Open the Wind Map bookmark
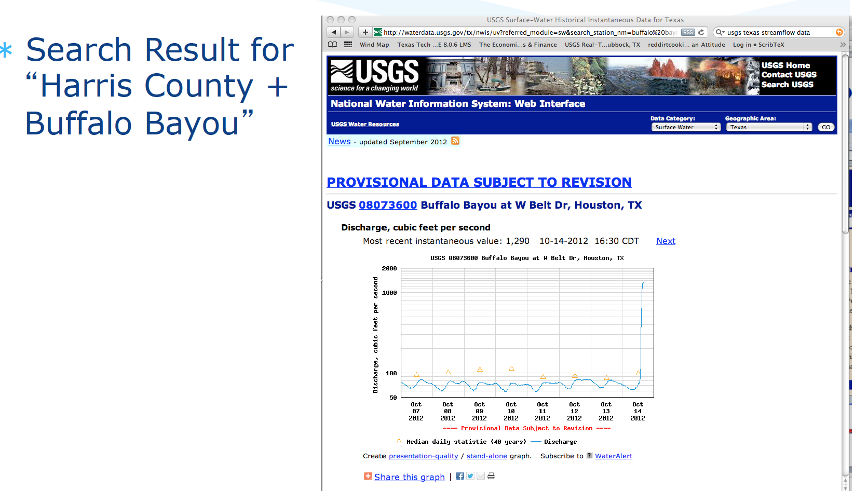Image resolution: width=868 pixels, height=491 pixels. click(x=374, y=45)
